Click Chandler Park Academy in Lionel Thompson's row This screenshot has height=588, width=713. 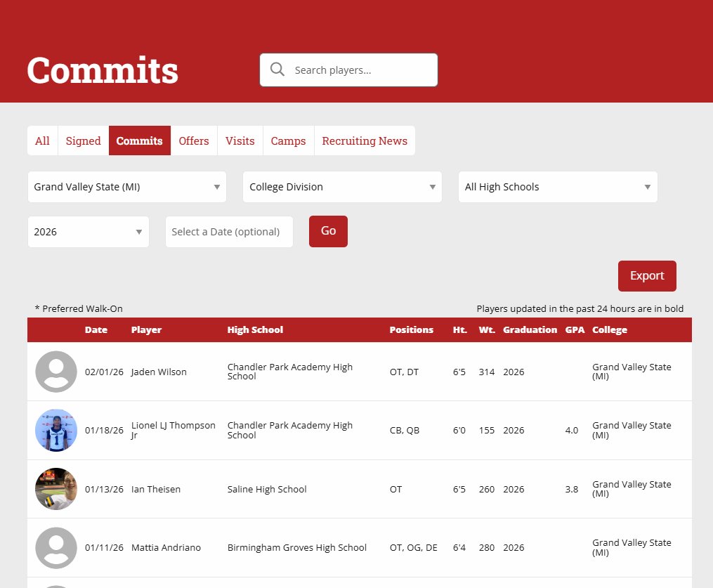(x=289, y=430)
